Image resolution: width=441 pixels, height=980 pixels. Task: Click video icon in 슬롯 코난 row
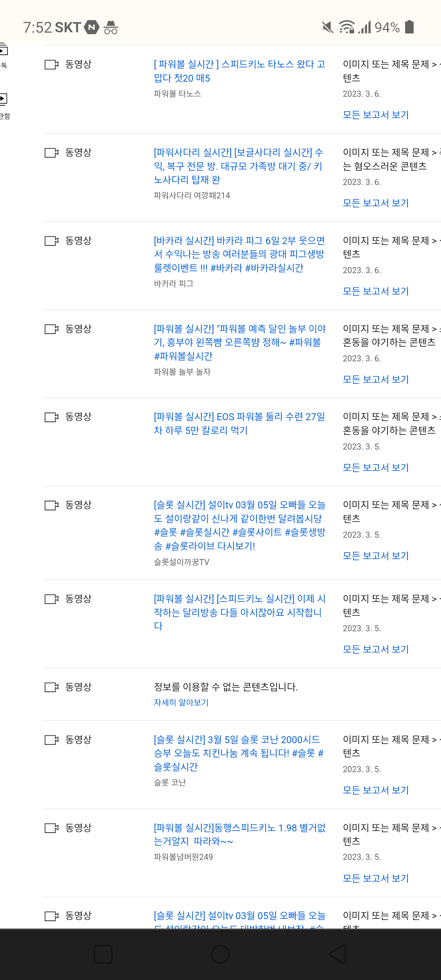[51, 740]
